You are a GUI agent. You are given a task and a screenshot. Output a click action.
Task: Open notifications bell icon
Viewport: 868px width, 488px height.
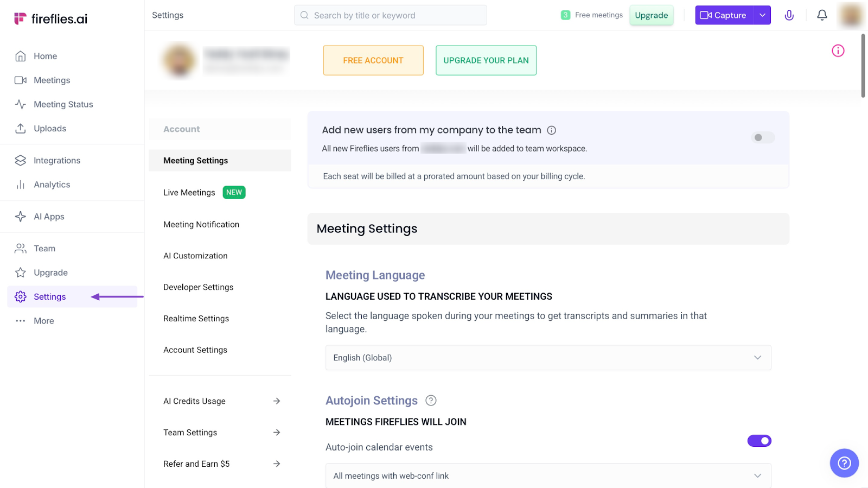coord(822,15)
